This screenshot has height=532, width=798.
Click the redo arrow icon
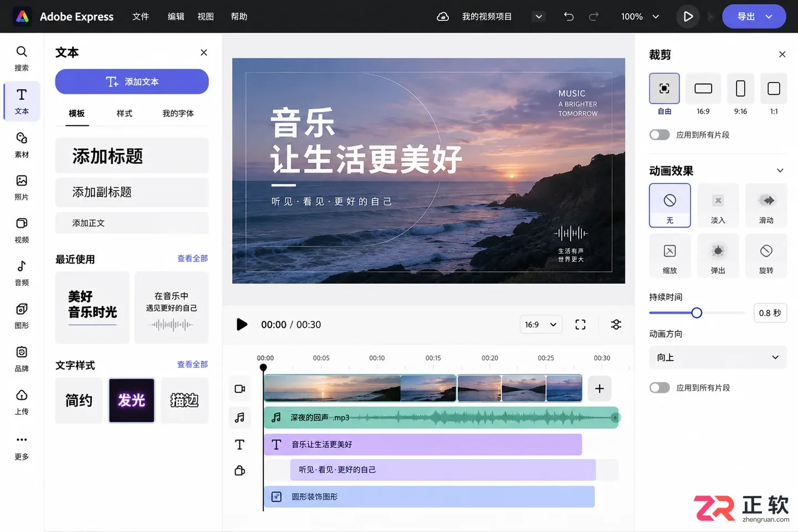tap(594, 17)
